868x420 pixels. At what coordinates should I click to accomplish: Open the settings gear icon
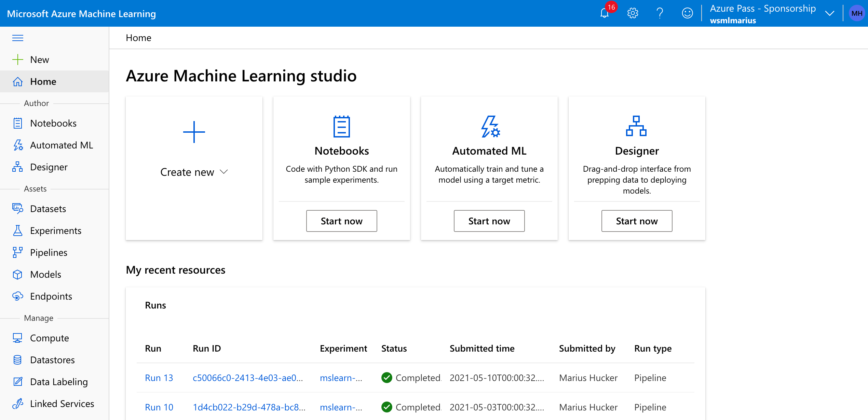click(x=633, y=13)
